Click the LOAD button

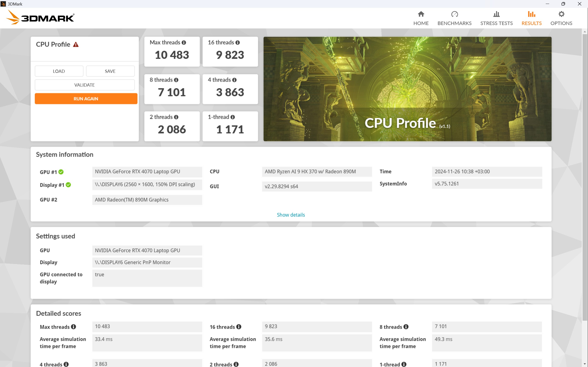(59, 71)
